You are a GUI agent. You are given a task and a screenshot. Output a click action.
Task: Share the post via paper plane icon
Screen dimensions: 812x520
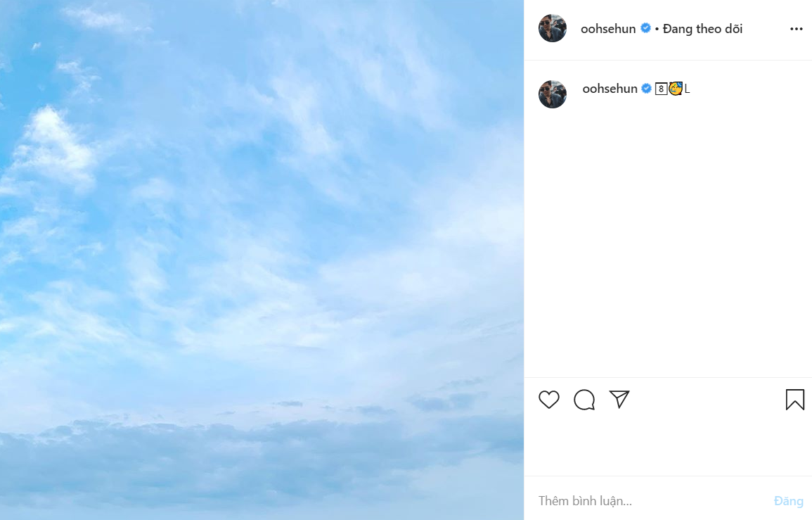pos(619,399)
